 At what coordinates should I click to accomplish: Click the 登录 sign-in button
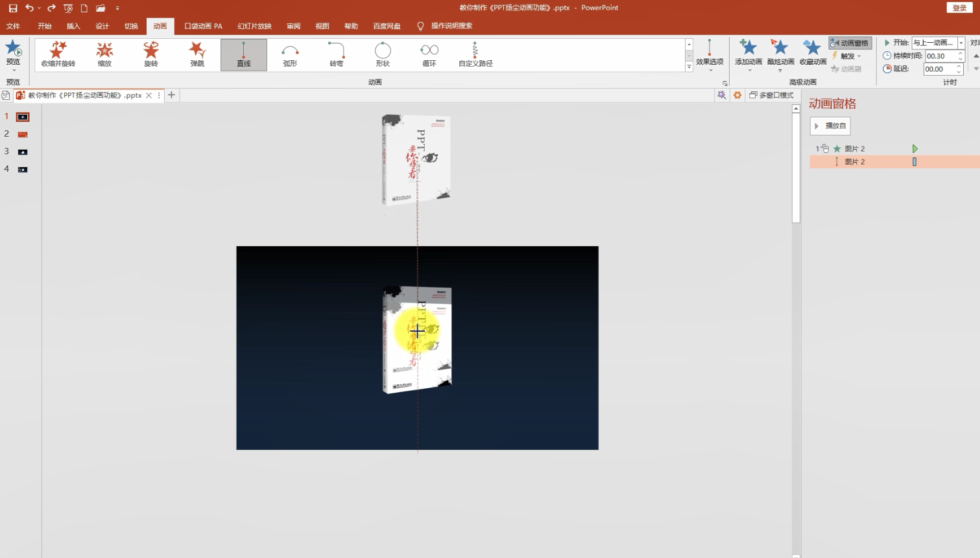coord(960,8)
